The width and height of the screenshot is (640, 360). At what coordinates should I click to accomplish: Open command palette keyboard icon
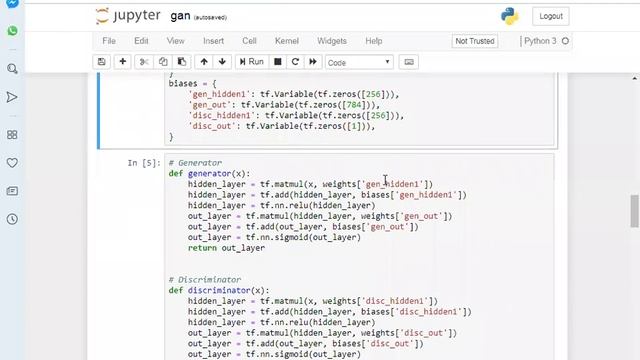coord(409,62)
